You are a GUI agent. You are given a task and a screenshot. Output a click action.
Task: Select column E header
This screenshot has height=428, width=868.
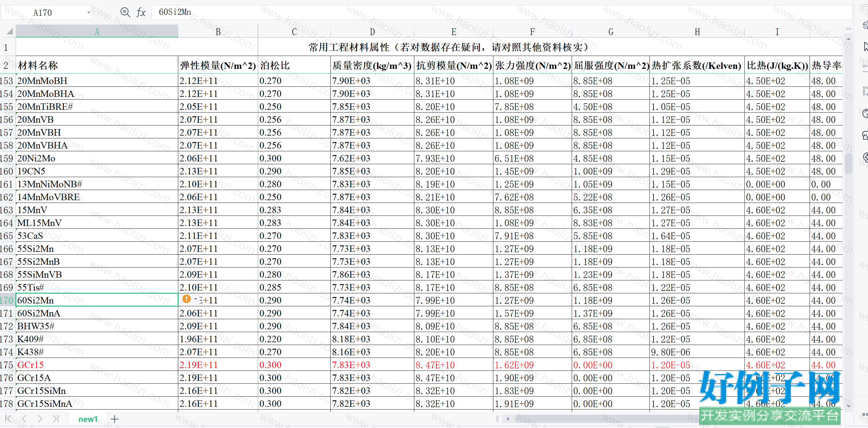[x=454, y=32]
